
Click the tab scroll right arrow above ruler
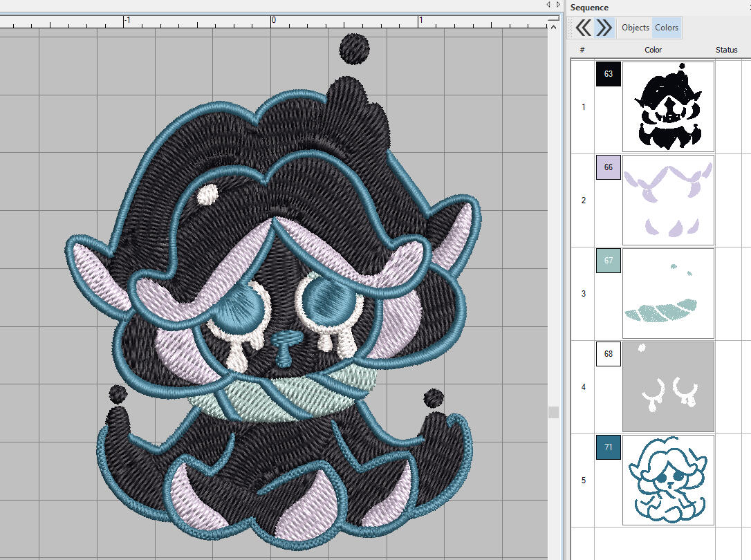(x=558, y=4)
